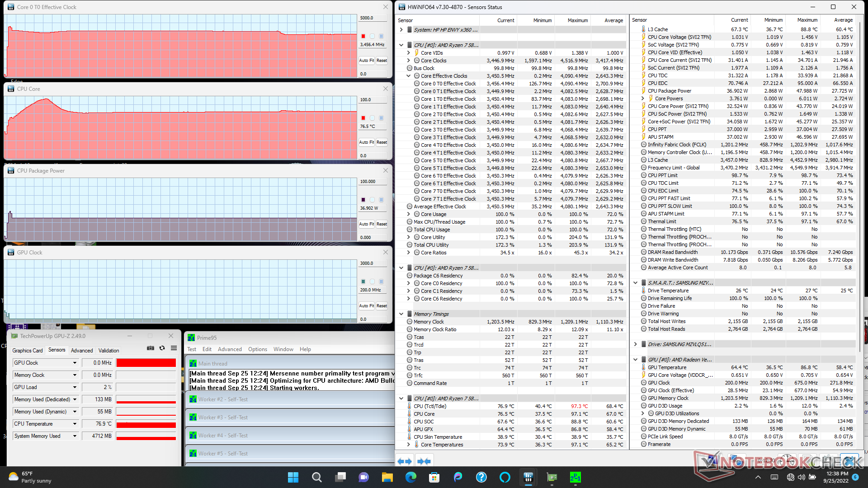Open taskbar Search

coord(316,477)
